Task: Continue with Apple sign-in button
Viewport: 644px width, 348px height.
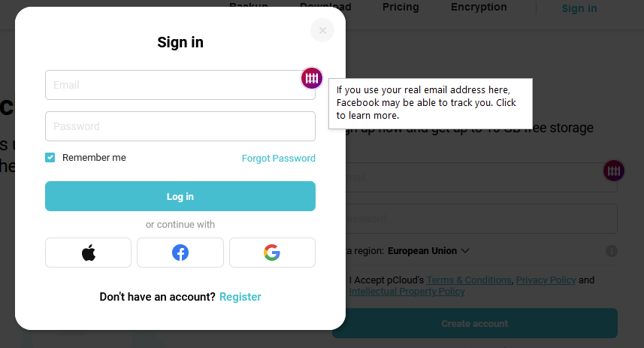Action: [89, 253]
